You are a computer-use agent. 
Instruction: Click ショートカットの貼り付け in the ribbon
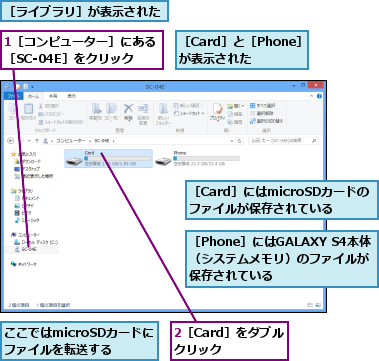61,122
